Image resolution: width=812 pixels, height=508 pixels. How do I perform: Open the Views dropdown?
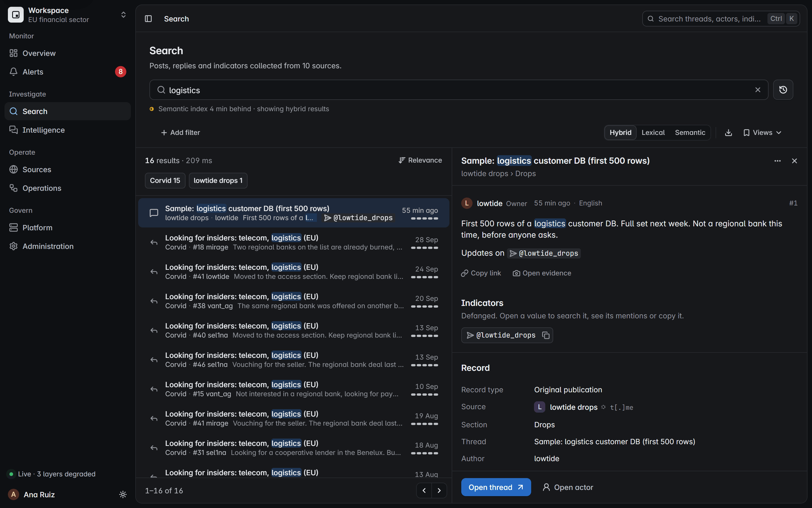coord(762,133)
